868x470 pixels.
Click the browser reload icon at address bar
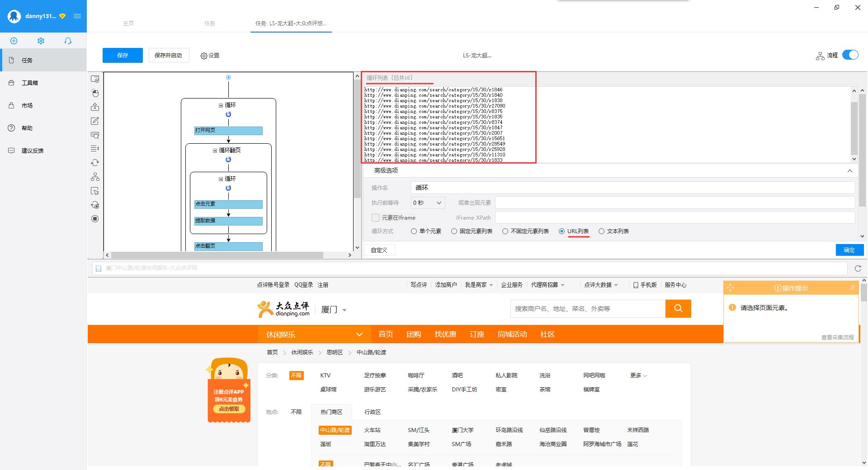click(858, 268)
